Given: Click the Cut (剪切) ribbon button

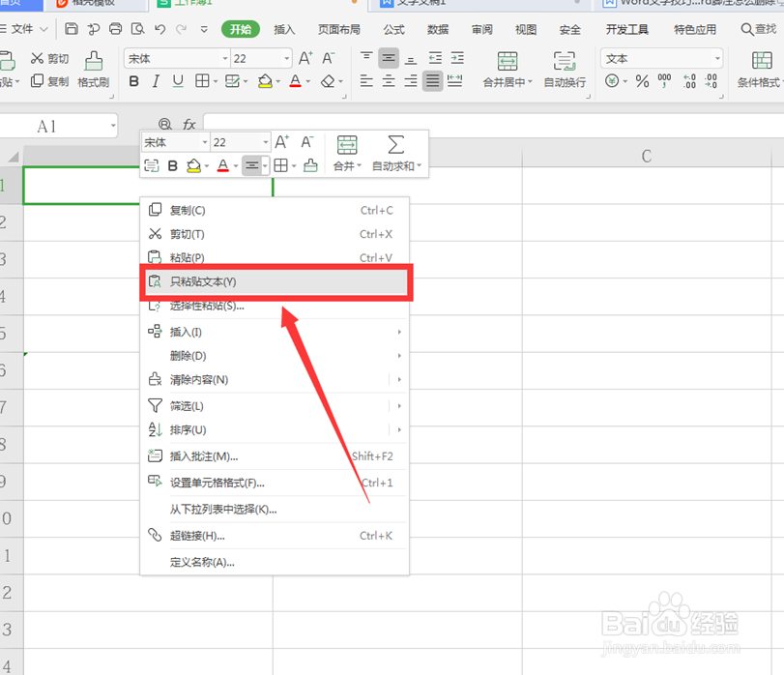Looking at the screenshot, I should click(x=49, y=58).
